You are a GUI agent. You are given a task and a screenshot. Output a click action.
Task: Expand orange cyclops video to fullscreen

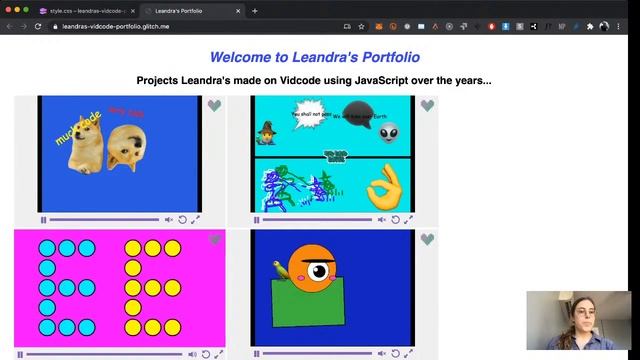coord(409,353)
